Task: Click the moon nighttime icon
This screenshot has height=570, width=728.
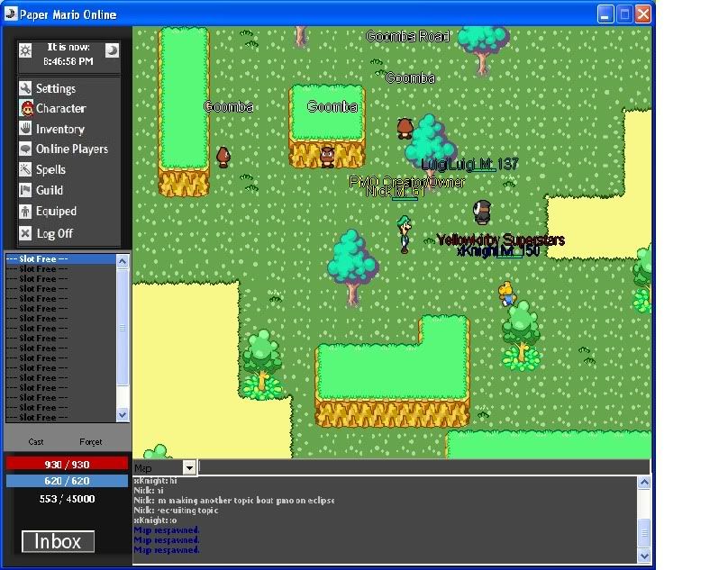Action: tap(112, 50)
